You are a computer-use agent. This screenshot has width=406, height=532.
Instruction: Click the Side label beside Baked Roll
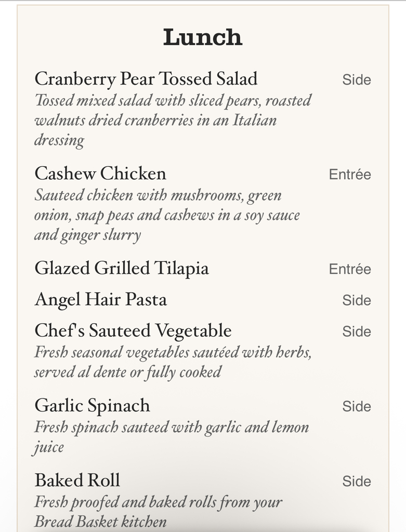357,482
